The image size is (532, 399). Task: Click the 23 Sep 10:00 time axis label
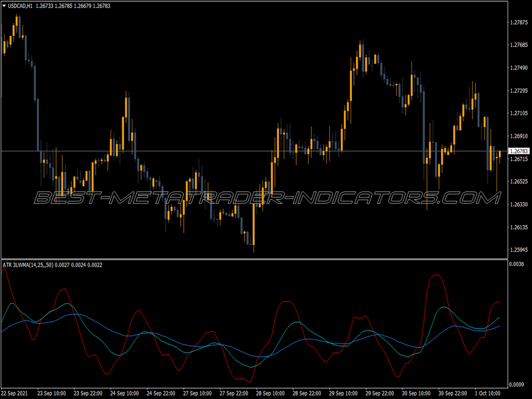51,393
